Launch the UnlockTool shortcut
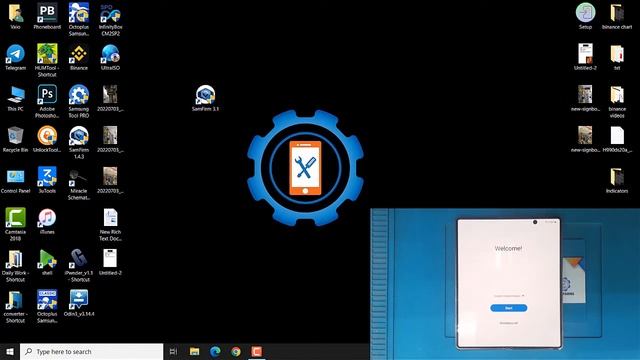Viewport: 640px width, 360px height. click(47, 139)
